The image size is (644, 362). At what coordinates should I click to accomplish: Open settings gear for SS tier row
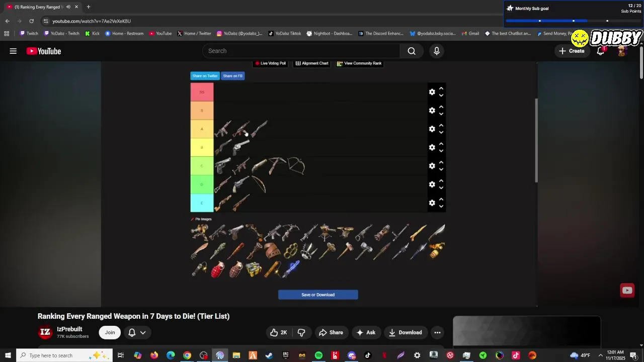432,92
